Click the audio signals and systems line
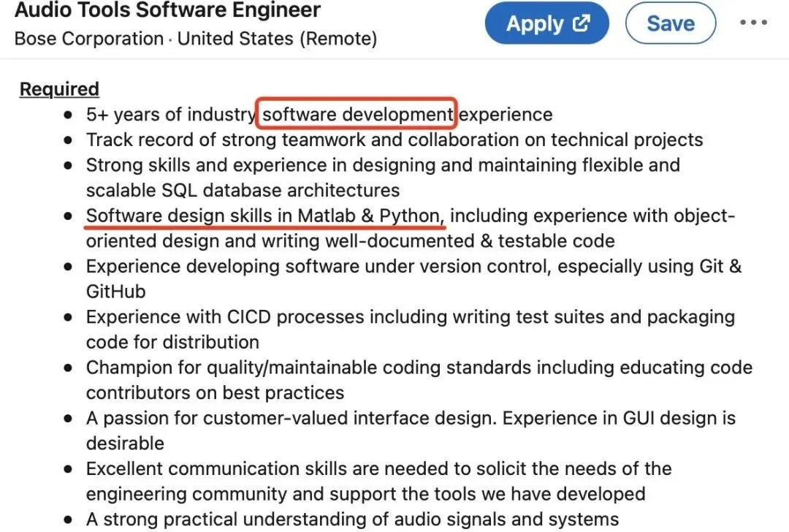Screen dimensions: 789x532 click(352, 520)
